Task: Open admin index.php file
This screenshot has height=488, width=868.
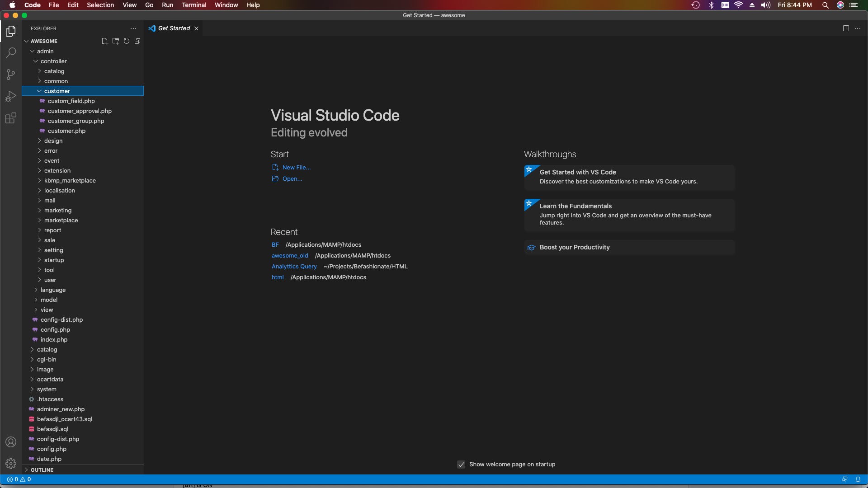Action: (x=83, y=340)
